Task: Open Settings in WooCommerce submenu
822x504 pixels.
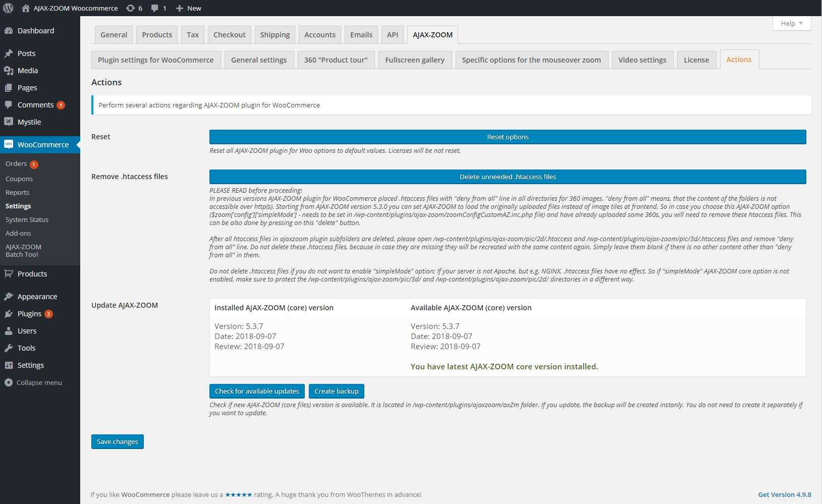Action: (x=18, y=206)
